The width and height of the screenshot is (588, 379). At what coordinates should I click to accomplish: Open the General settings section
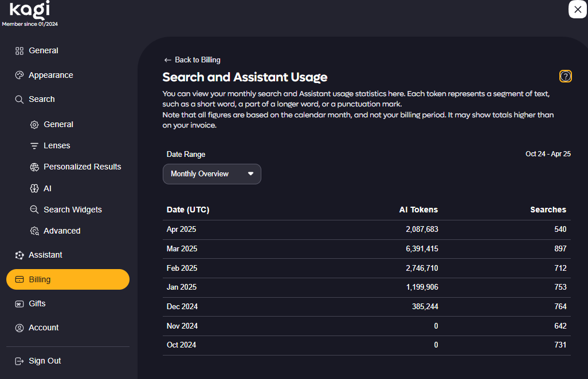(44, 50)
